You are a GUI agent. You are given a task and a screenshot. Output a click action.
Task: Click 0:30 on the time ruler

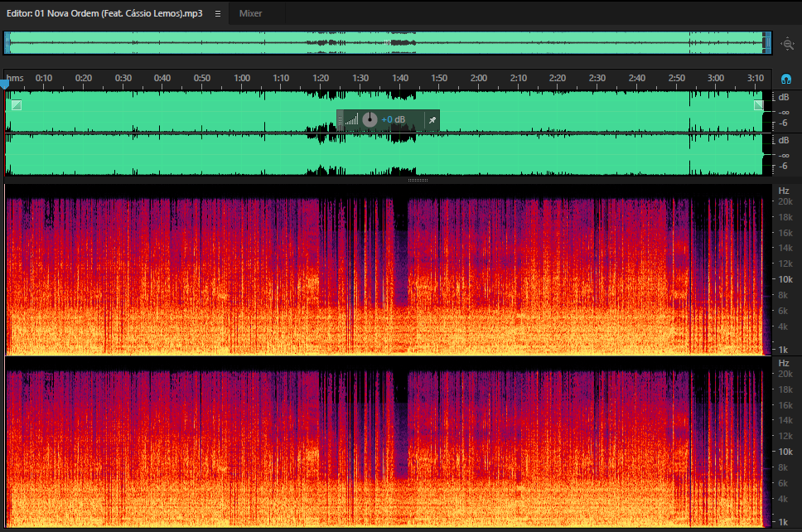click(123, 78)
